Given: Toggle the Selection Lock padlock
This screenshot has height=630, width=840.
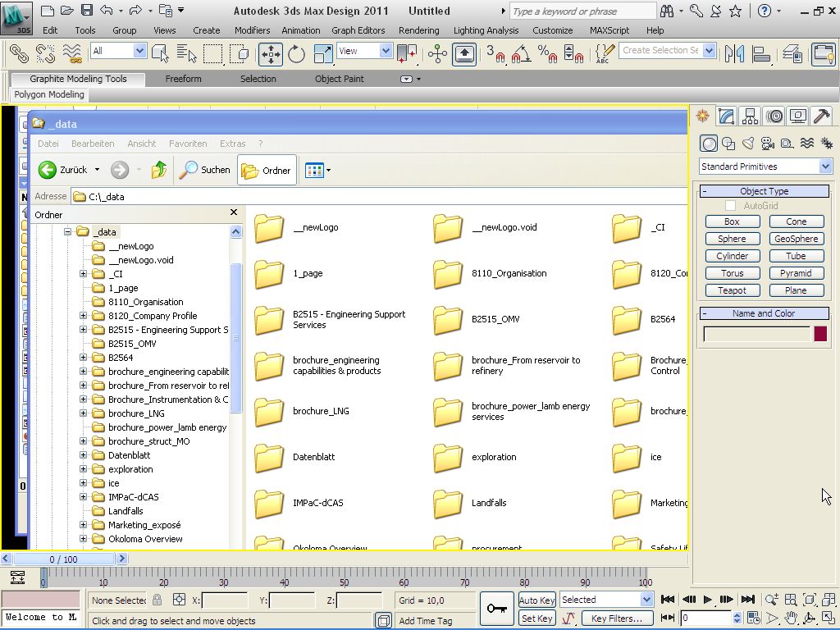Looking at the screenshot, I should [157, 600].
